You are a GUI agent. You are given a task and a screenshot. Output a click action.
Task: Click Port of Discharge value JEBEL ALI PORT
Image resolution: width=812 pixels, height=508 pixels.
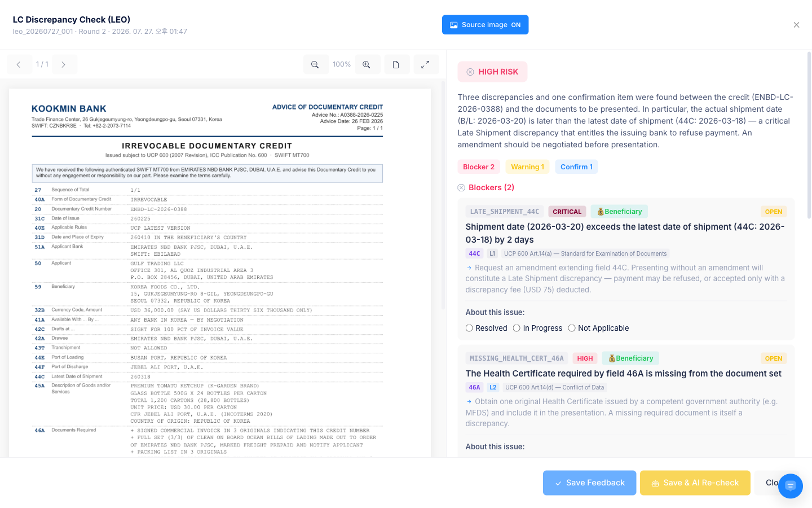click(x=167, y=367)
